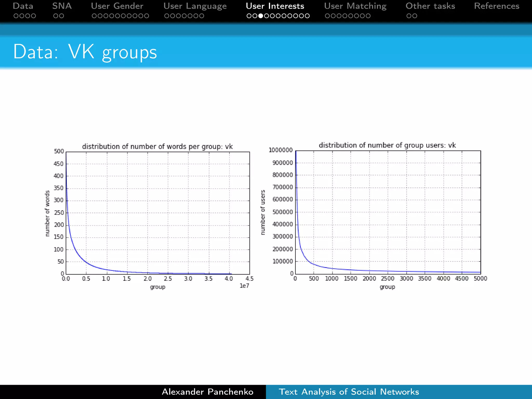Click the second slide dot under Other tasks

coord(415,16)
